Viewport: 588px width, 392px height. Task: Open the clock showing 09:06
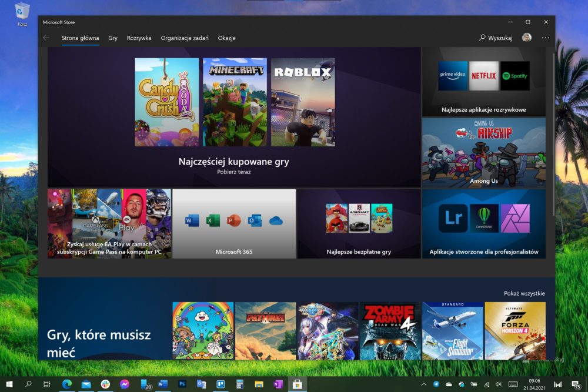[x=534, y=384]
